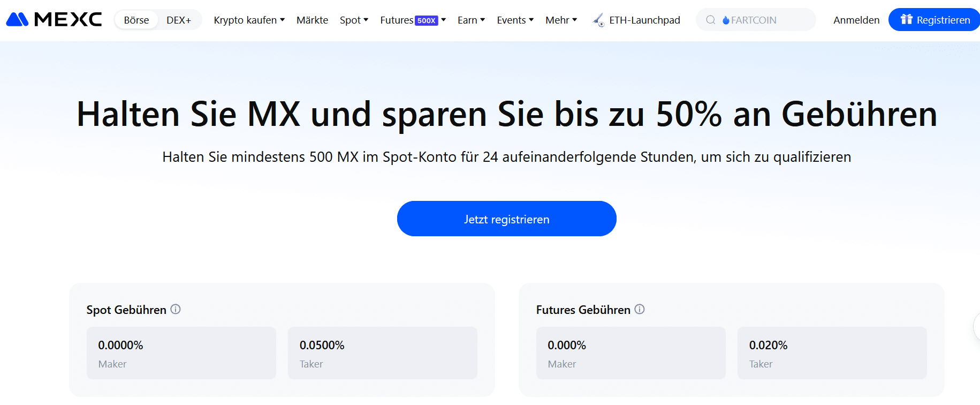Image resolution: width=980 pixels, height=405 pixels.
Task: Click the headline about 50% Gebühren savings
Action: [507, 114]
